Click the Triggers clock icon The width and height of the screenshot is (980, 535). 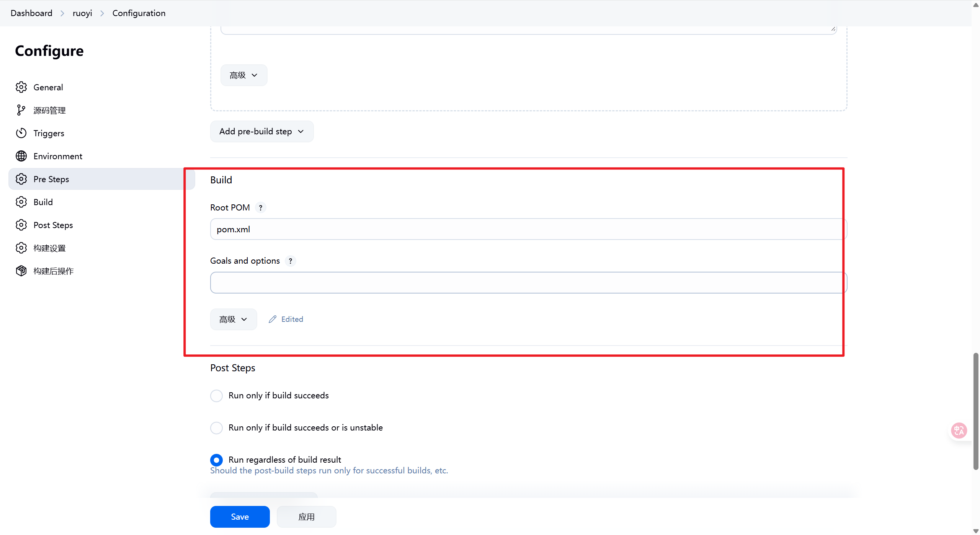click(x=21, y=133)
